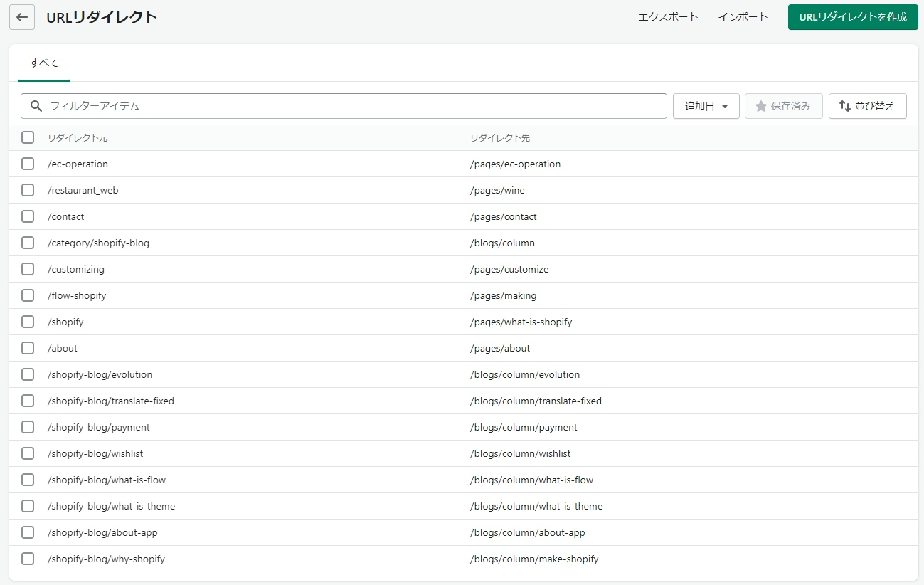924x585 pixels.
Task: Click the リダイレクト元 column header
Action: (78, 137)
